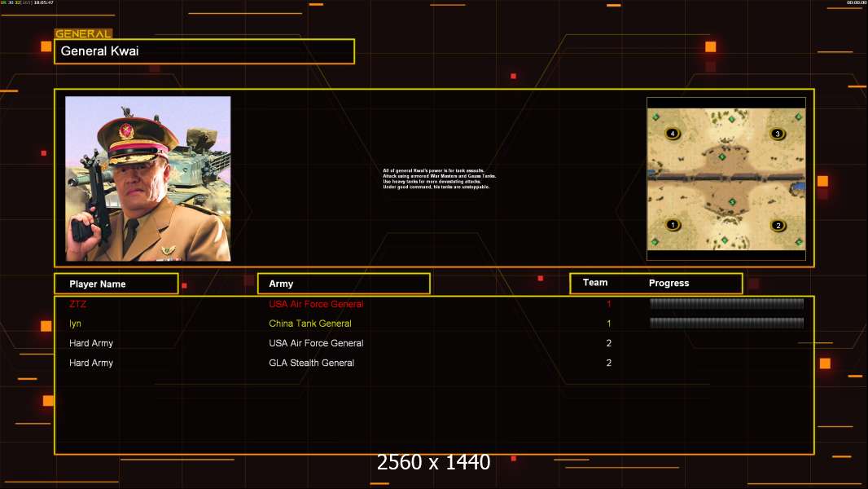Click the white USA Air Force General entry
Image resolution: width=868 pixels, height=489 pixels.
point(316,343)
